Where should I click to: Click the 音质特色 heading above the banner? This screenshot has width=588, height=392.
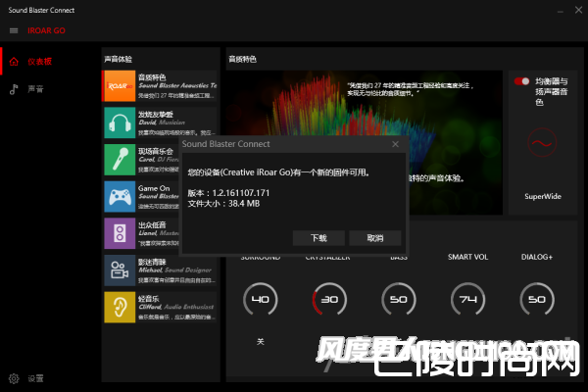tap(242, 59)
